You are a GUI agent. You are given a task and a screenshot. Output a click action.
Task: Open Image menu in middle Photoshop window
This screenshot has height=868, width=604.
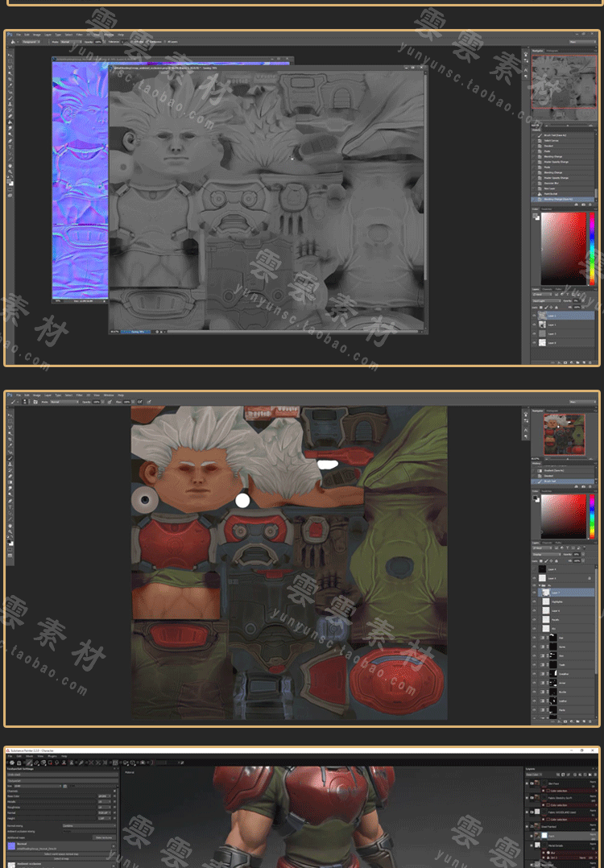tap(36, 395)
